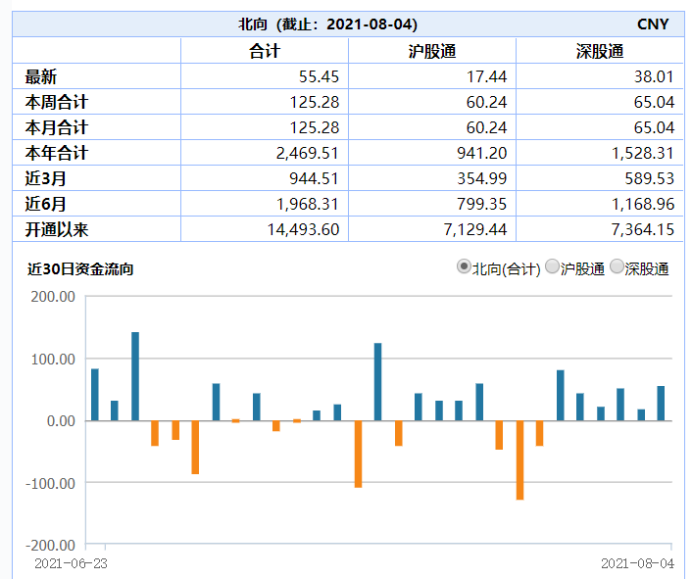693x580 pixels.
Task: Select the 北向(合计) radio button
Action: coord(464,268)
